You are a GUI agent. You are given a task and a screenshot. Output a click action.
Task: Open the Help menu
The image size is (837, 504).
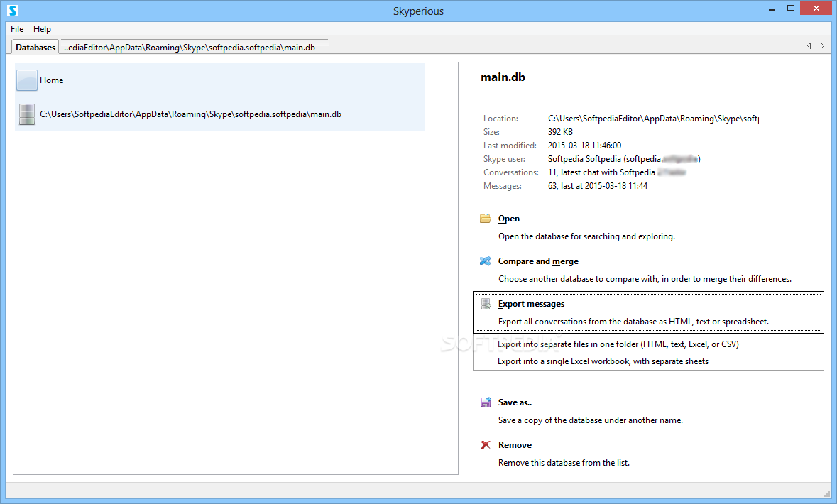point(42,29)
